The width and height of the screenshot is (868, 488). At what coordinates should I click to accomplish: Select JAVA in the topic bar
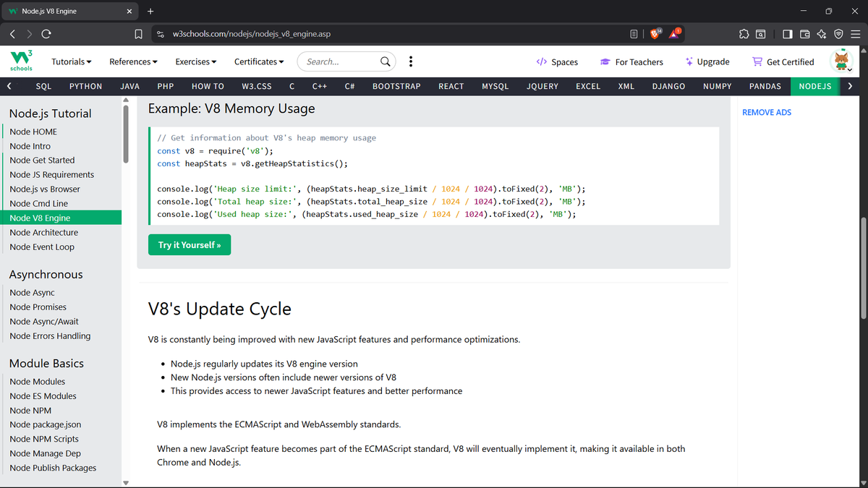[129, 86]
